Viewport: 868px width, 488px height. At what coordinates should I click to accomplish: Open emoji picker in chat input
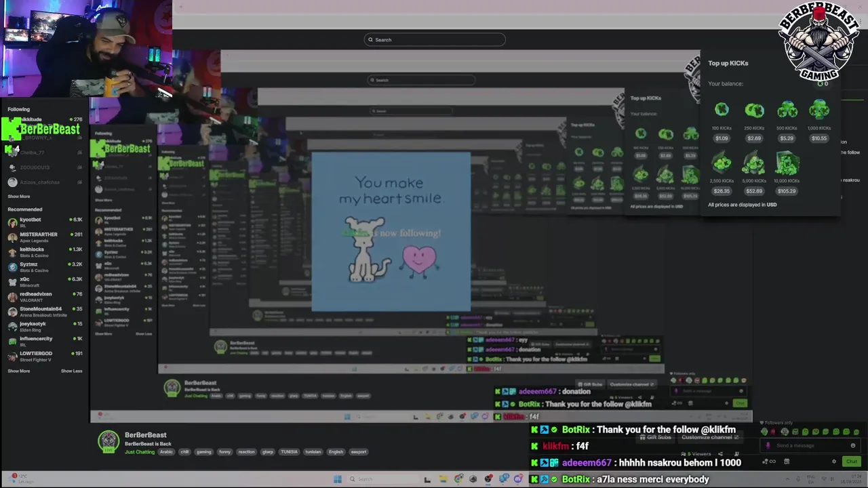click(853, 445)
